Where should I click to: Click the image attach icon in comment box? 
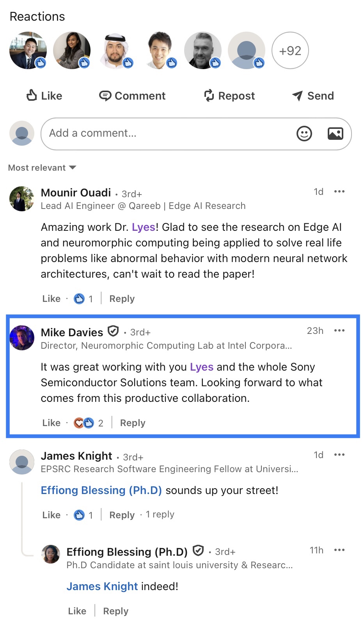point(335,134)
